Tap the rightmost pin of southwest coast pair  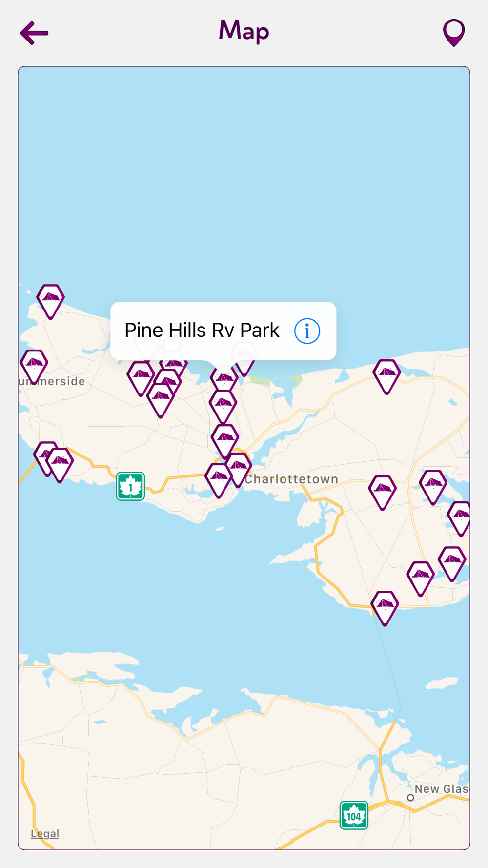point(60,465)
